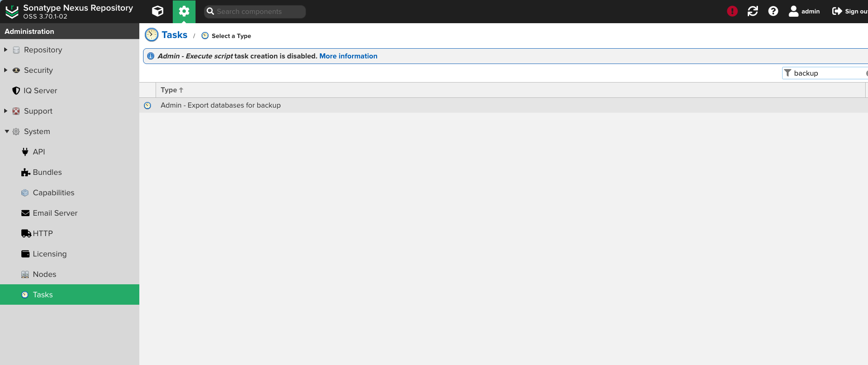Click the red system status alert icon
Viewport: 868px width, 365px height.
coord(732,11)
